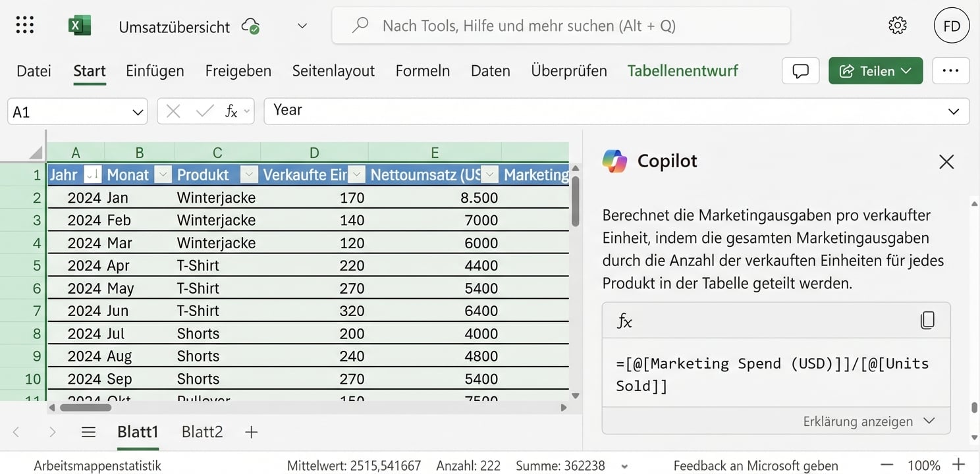Switch to sheet Blatt2

coord(202,432)
